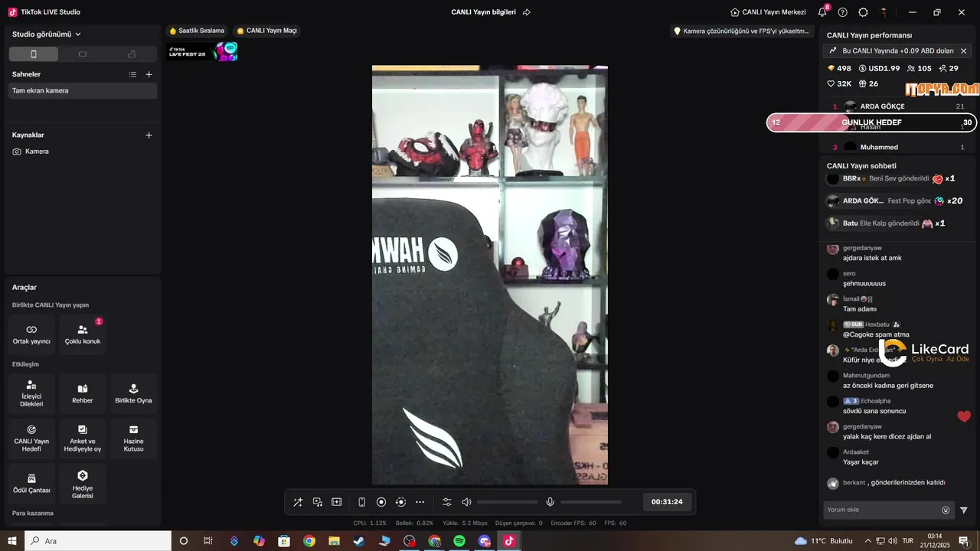Click the TikTok LIVE Fest 25 banner
Image resolution: width=980 pixels, height=551 pixels.
pos(203,52)
